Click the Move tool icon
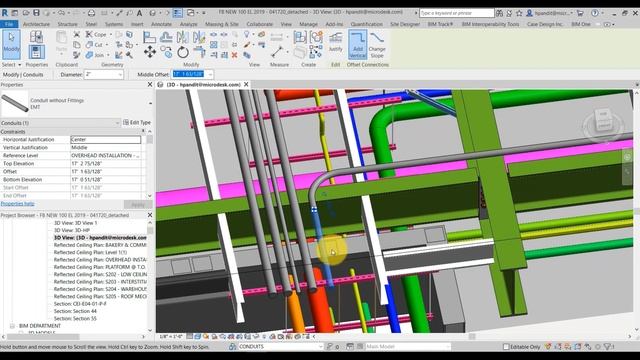 (150, 52)
